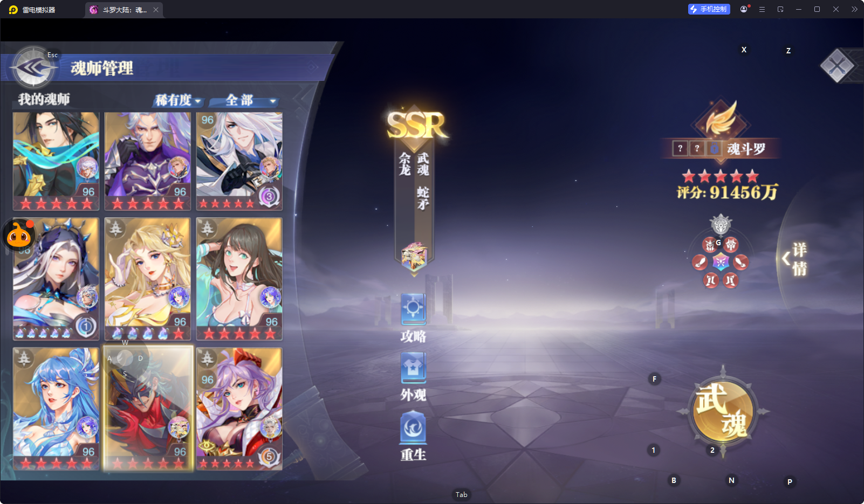Select the dark-haired man with teal ribbon card
This screenshot has width=864, height=504.
point(56,161)
